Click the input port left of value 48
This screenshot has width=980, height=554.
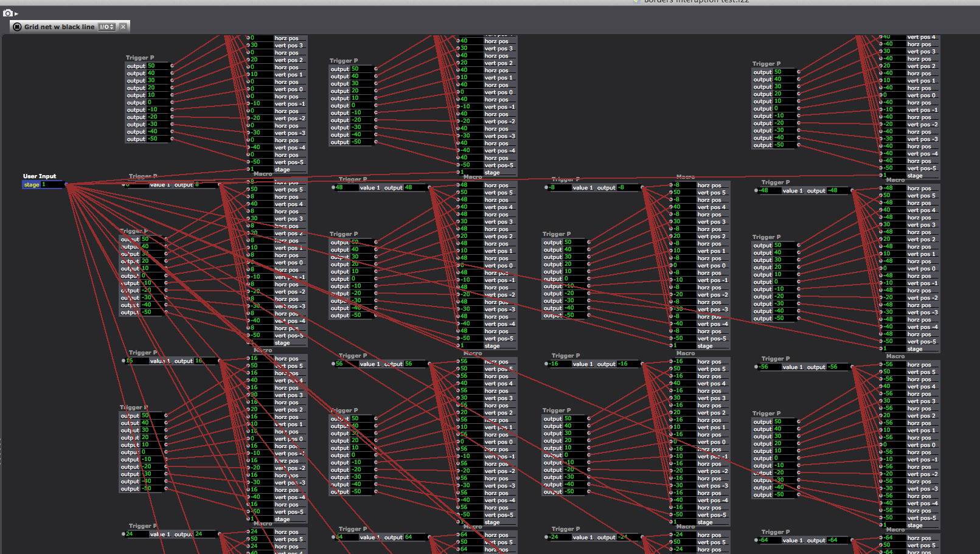333,187
